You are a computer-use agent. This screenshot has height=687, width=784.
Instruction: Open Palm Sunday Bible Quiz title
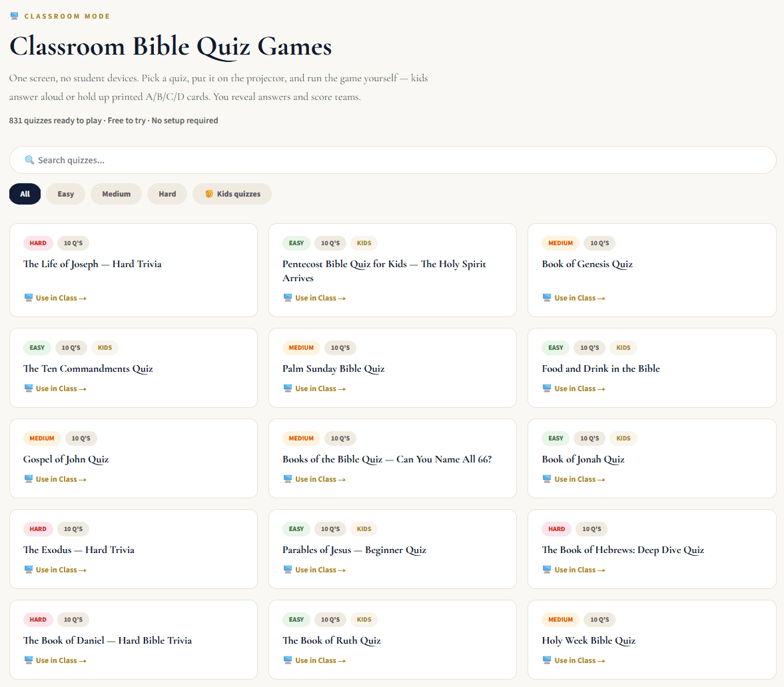point(334,368)
